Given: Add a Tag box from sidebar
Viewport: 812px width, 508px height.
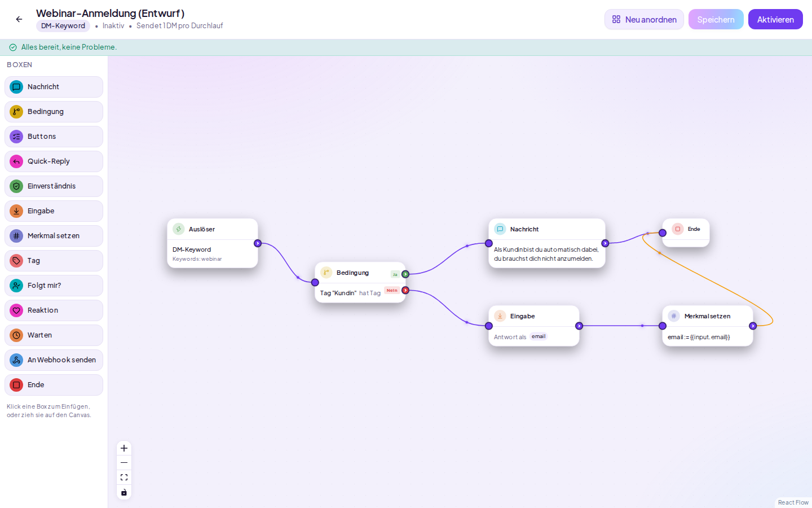Looking at the screenshot, I should [54, 261].
